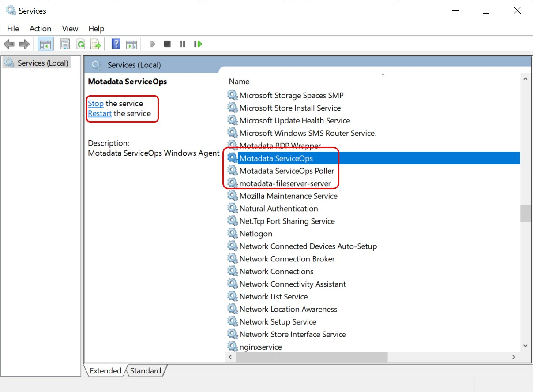Click vertical scrollbar down arrow

tap(525, 346)
